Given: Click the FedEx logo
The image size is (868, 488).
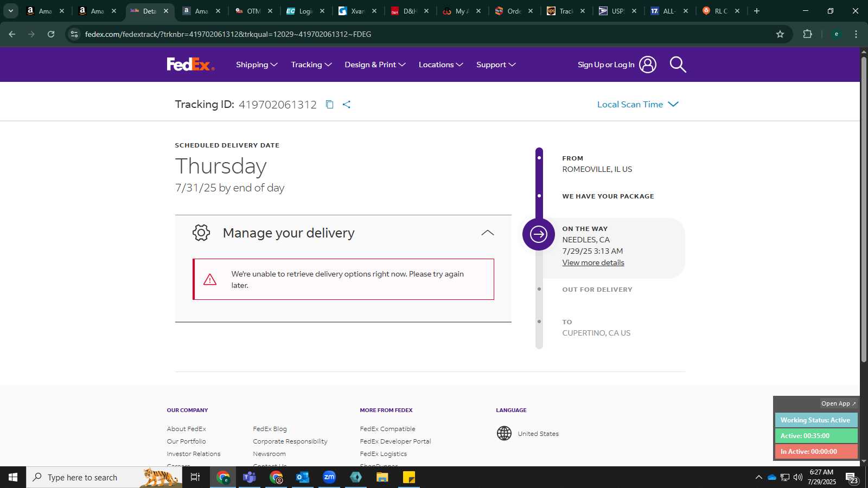Looking at the screenshot, I should tap(190, 65).
